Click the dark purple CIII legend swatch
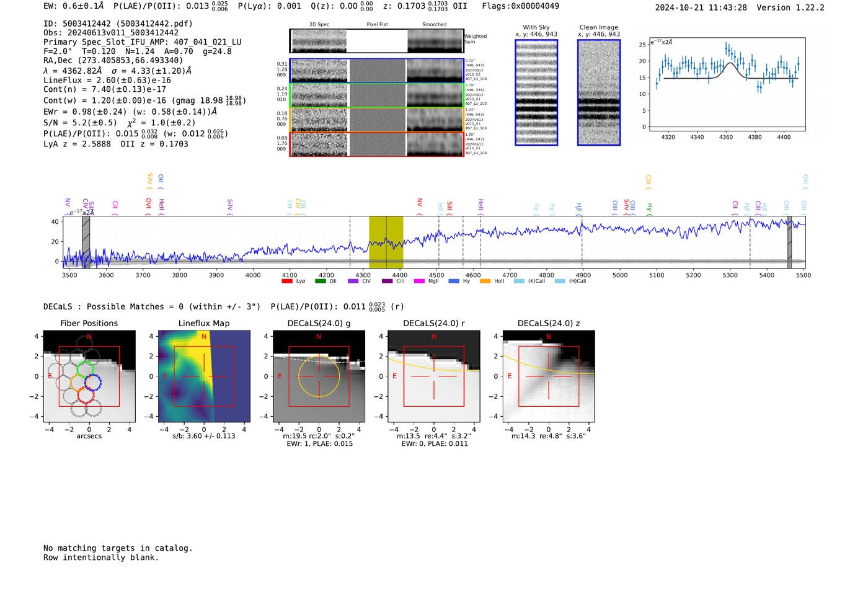 pyautogui.click(x=387, y=281)
